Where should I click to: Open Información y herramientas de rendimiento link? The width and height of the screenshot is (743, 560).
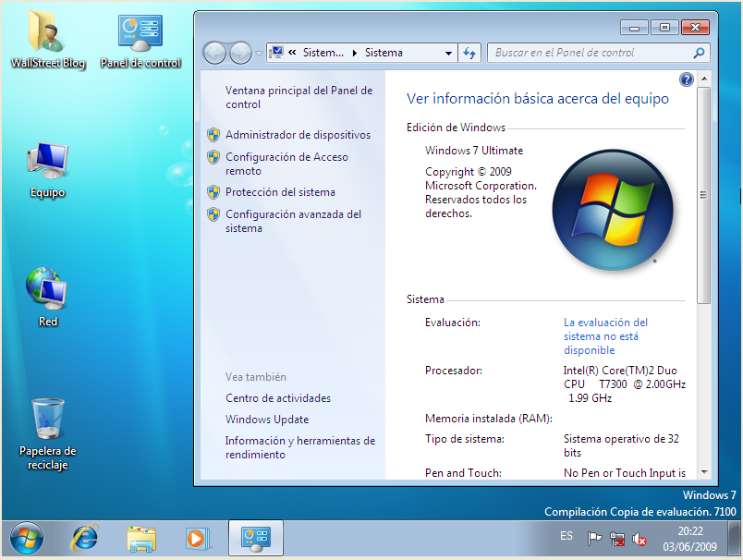(300, 447)
